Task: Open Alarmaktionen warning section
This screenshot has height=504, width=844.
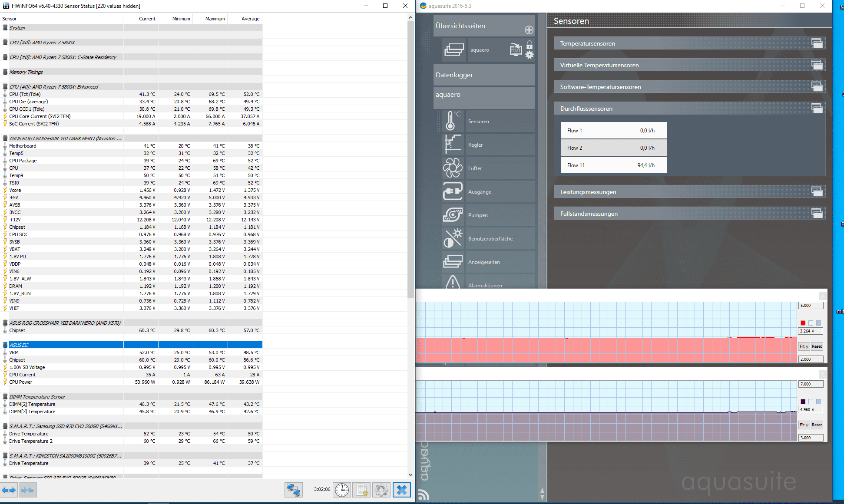Action: coord(489,282)
